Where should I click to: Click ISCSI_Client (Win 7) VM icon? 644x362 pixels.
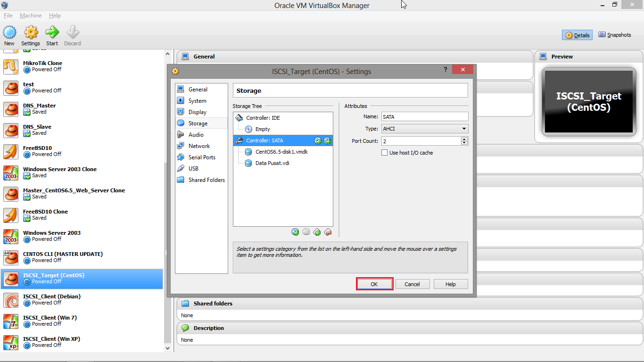11,321
